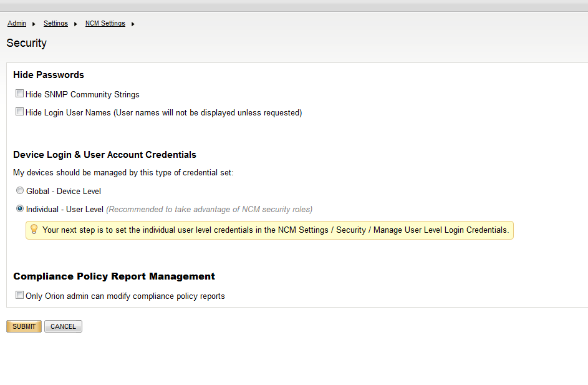The width and height of the screenshot is (588, 385).
Task: Click the Device Login & User Account Credentials heading
Action: tap(104, 154)
